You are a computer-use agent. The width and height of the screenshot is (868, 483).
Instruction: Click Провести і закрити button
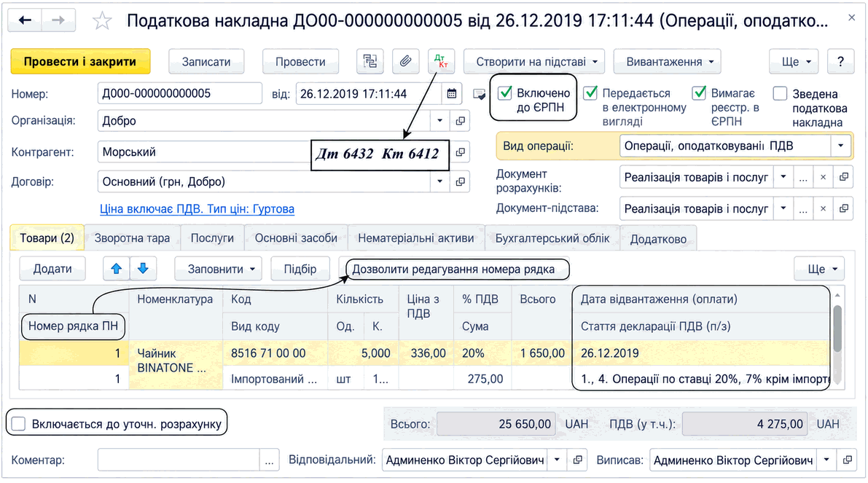[80, 61]
